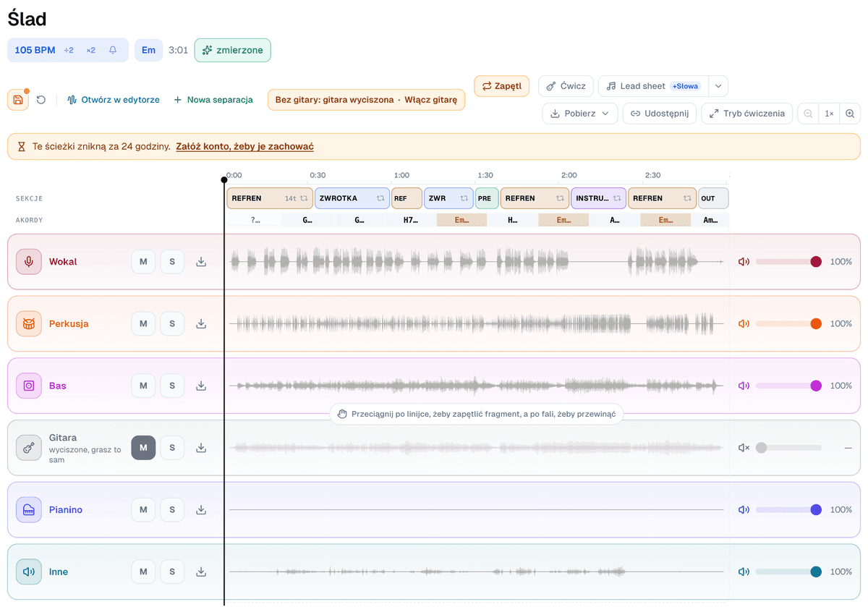Viewport: 868px width, 607px height.
Task: Unmute Gitara via its crossed speaker icon
Action: (x=744, y=448)
